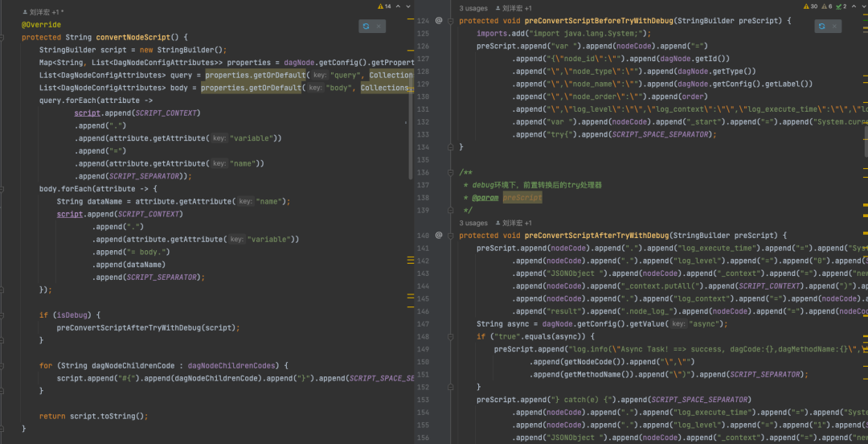Dismiss the right pane's floating reload popup
868x444 pixels.
point(835,26)
